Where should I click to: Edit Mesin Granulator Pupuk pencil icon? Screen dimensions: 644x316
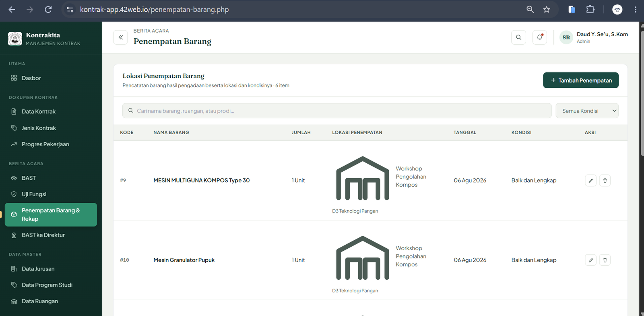[x=590, y=260]
